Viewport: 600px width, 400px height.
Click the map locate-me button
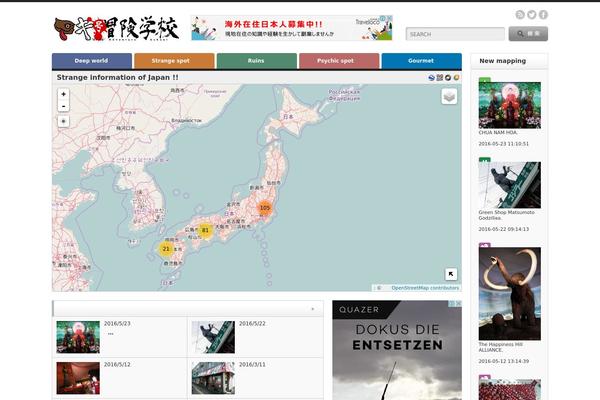point(64,121)
